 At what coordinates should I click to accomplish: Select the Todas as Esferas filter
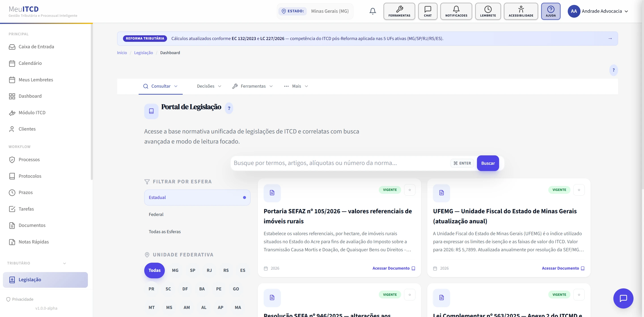197,232
